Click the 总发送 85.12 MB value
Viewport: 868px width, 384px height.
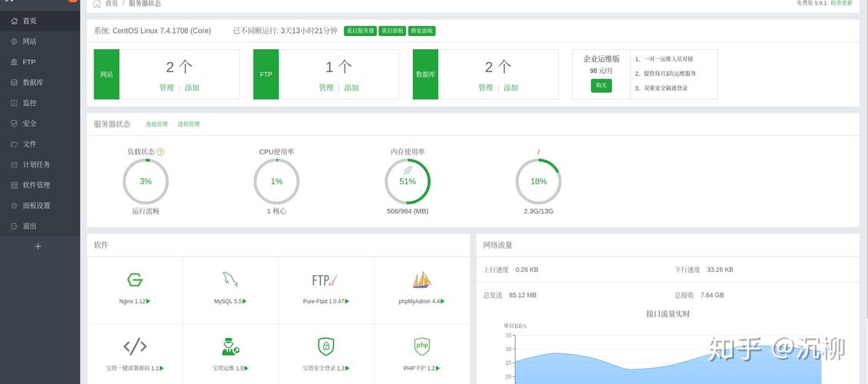(x=523, y=296)
